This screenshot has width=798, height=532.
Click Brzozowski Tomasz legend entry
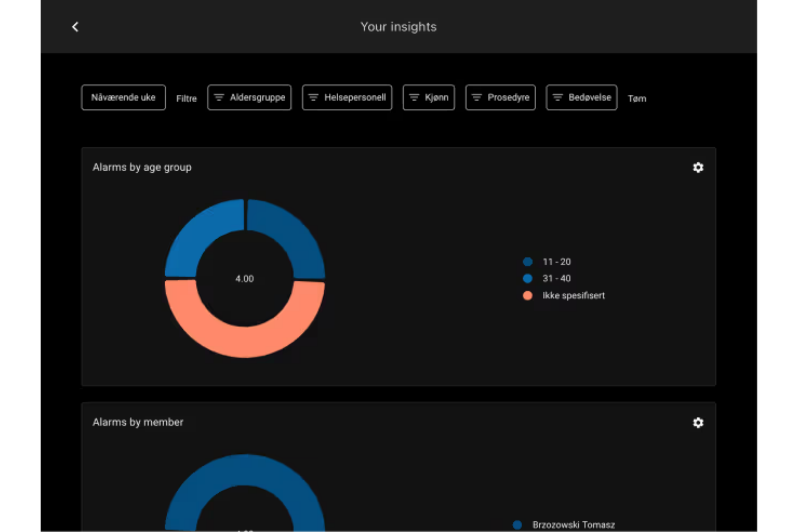(573, 525)
